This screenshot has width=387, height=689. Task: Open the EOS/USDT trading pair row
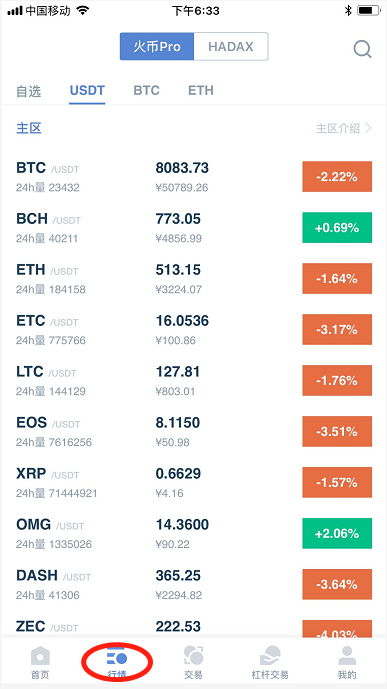[193, 432]
